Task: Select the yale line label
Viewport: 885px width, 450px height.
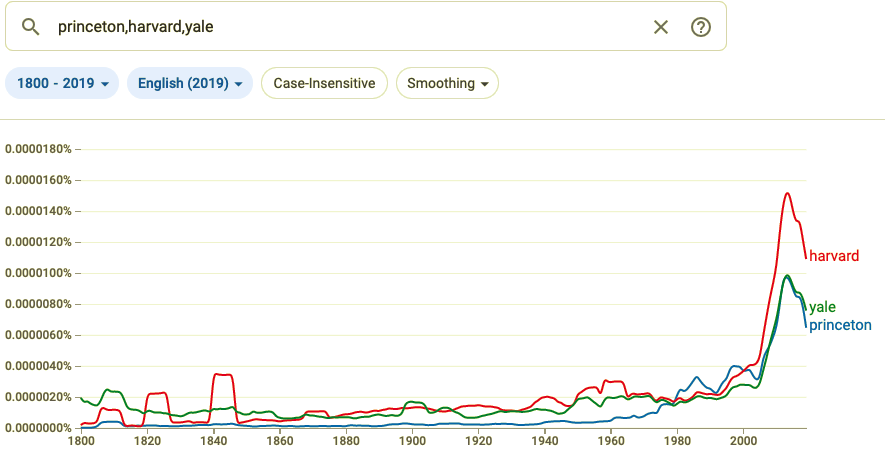Action: click(x=822, y=307)
